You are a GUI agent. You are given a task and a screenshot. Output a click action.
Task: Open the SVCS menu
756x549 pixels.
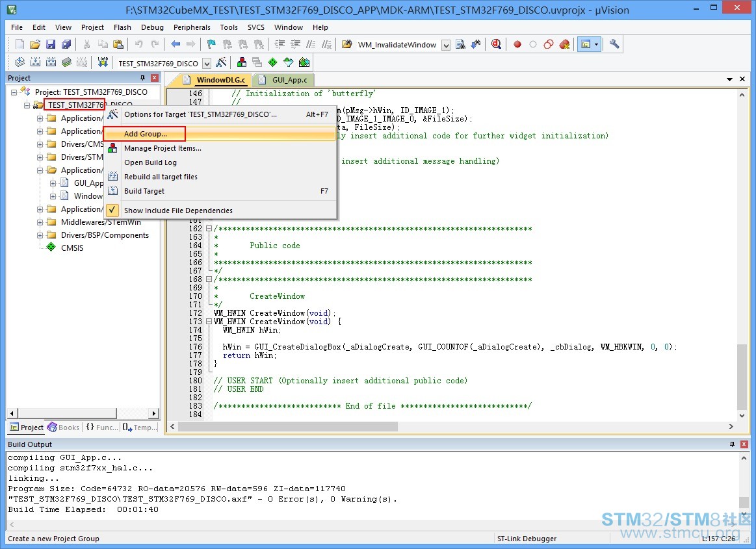point(256,27)
